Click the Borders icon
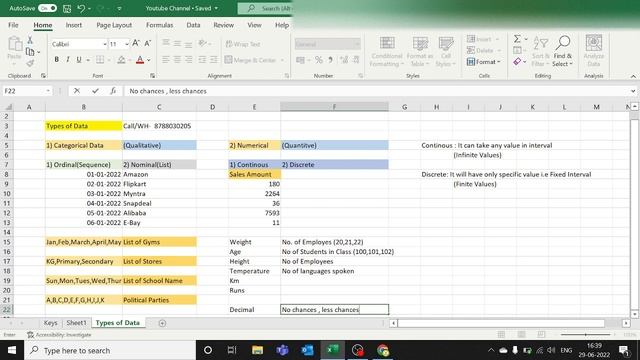The image size is (640, 360). click(100, 60)
